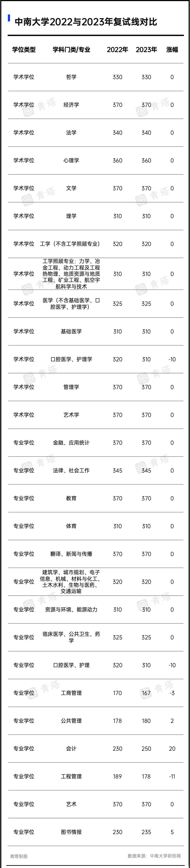Screen dimensions: 190x868
Task: Click the 涨幅 column header
Action: 172,49
